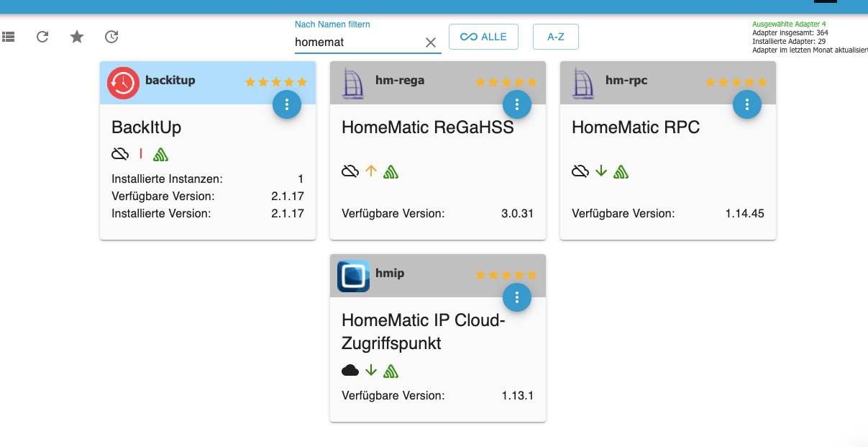Click the hmip header name

[390, 274]
